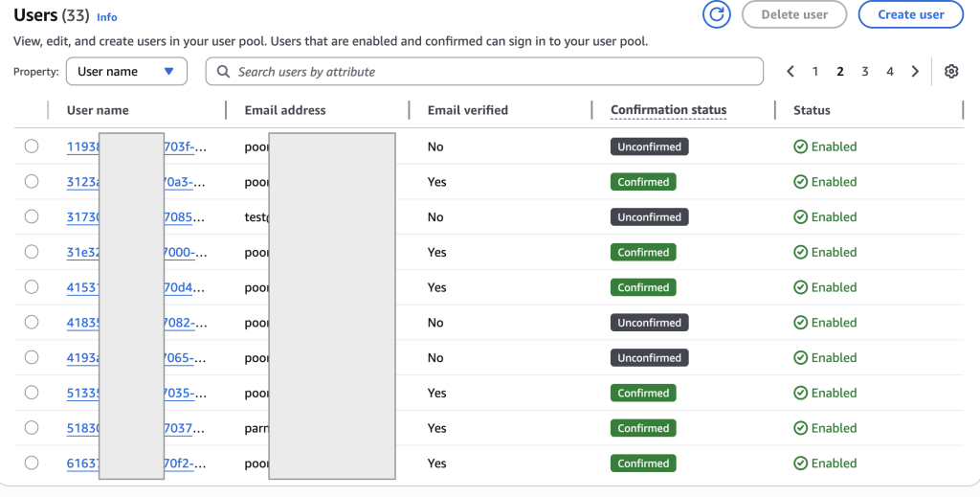Click the refresh users icon
980x497 pixels.
coord(716,14)
